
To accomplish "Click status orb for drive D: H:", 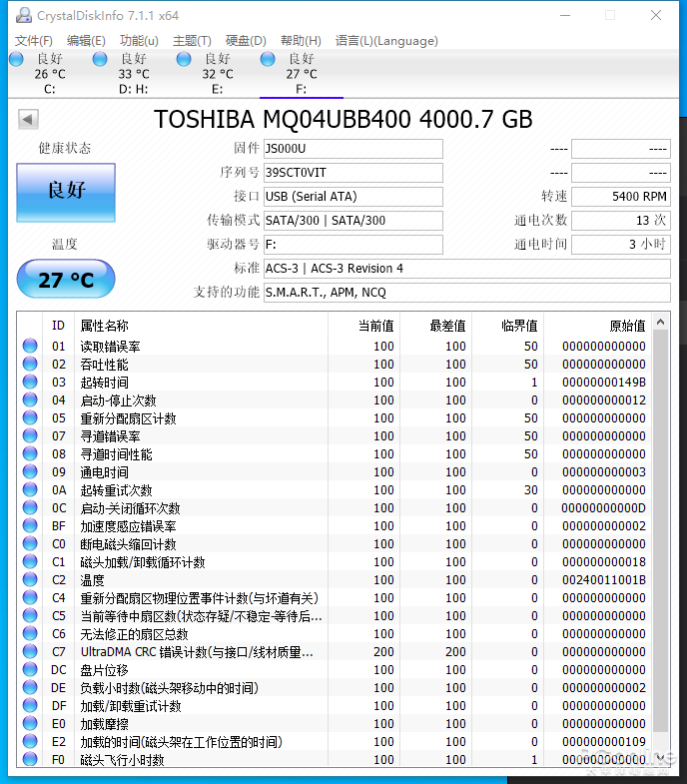I will [100, 59].
